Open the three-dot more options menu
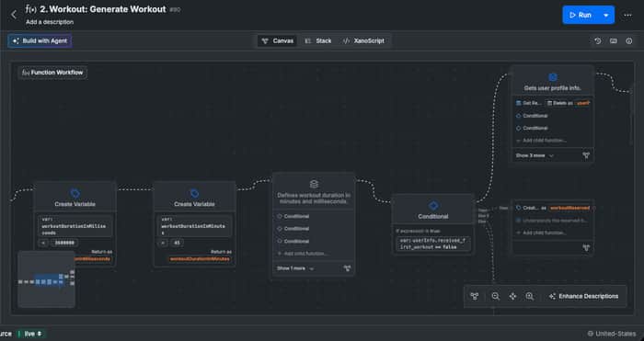The image size is (644, 341). pos(627,16)
